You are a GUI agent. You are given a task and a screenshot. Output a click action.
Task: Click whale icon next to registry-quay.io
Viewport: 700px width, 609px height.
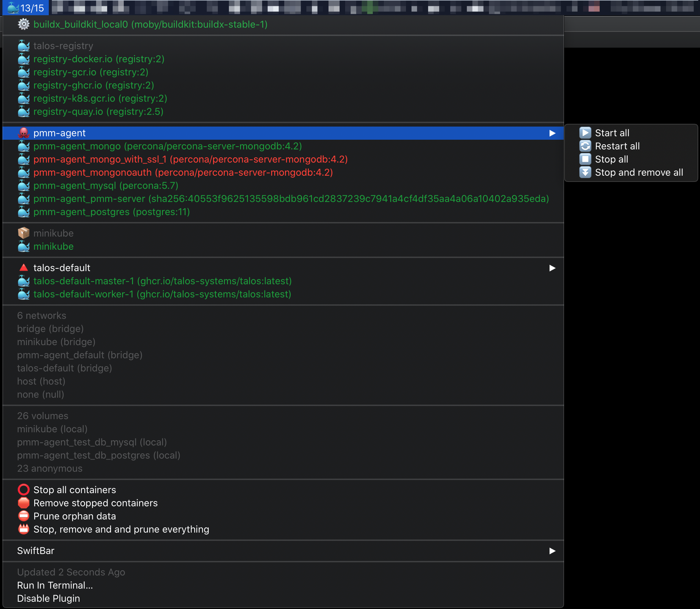pyautogui.click(x=24, y=112)
